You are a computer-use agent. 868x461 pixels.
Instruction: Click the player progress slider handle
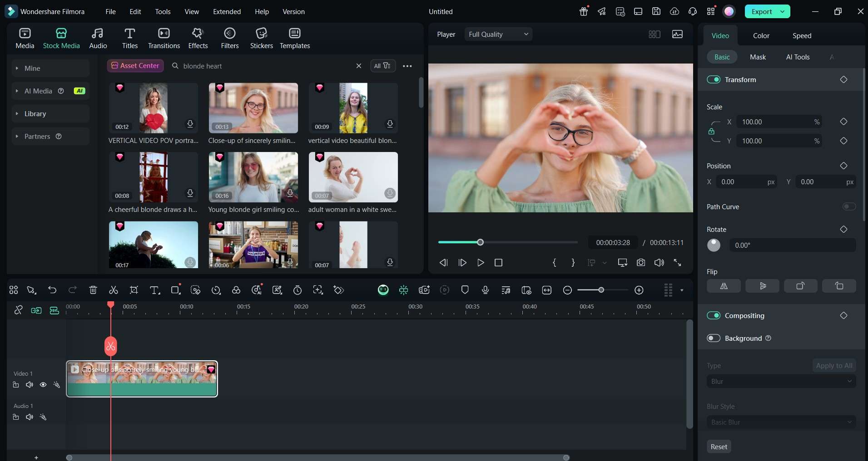[480, 242]
